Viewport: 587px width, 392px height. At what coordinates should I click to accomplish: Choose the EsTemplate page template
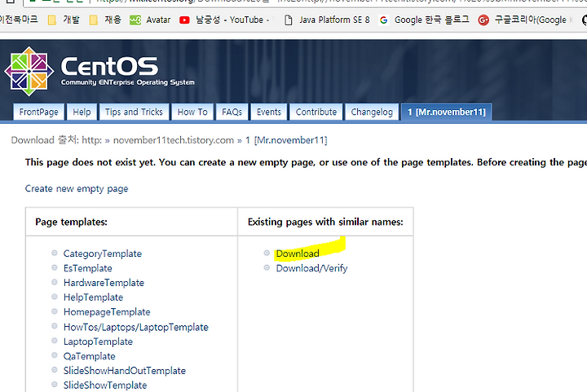pos(87,268)
